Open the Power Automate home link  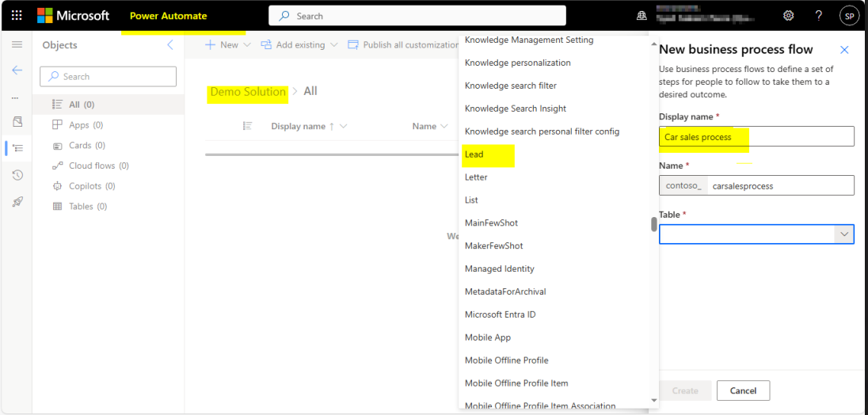click(x=168, y=16)
